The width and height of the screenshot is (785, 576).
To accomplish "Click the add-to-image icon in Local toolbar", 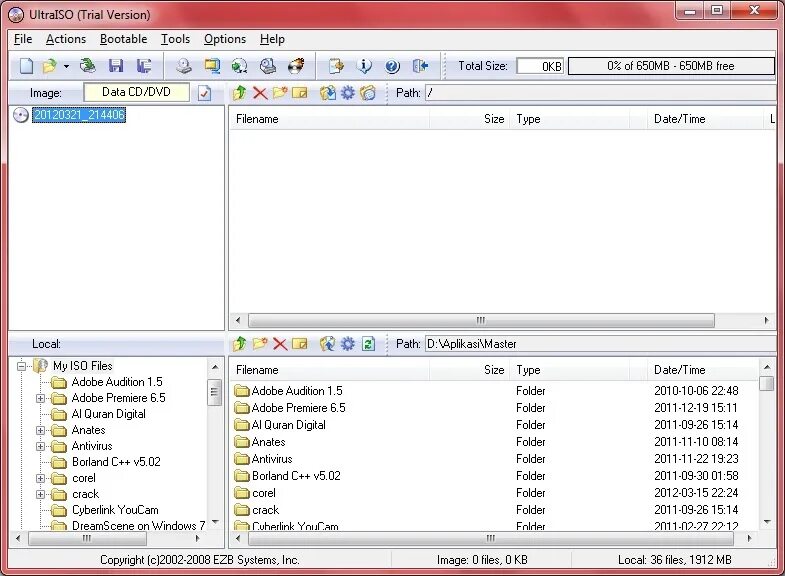I will (328, 344).
